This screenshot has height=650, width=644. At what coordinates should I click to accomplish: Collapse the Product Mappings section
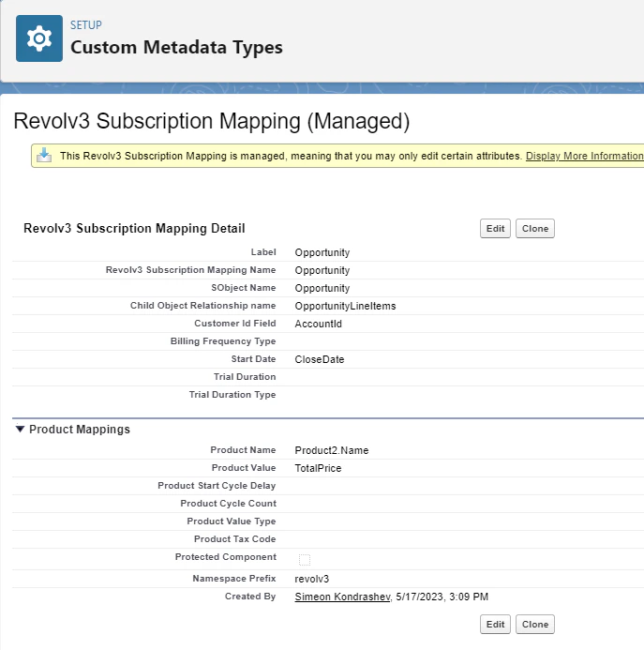(20, 429)
